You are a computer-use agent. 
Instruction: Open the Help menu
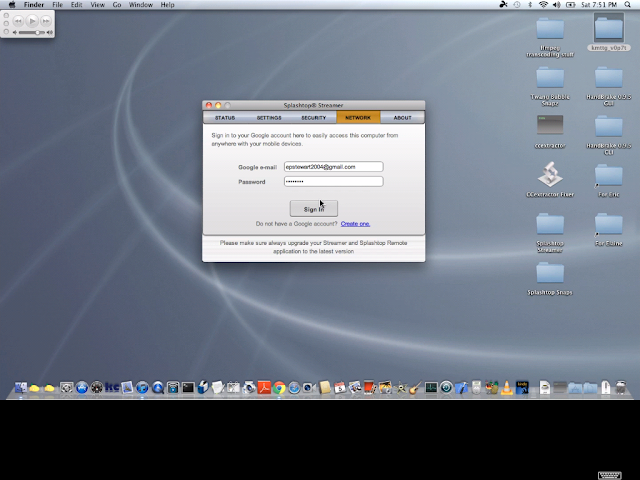167,5
